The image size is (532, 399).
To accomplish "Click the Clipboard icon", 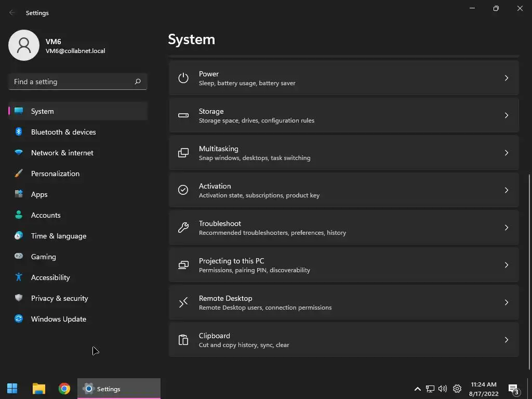I will click(x=183, y=340).
